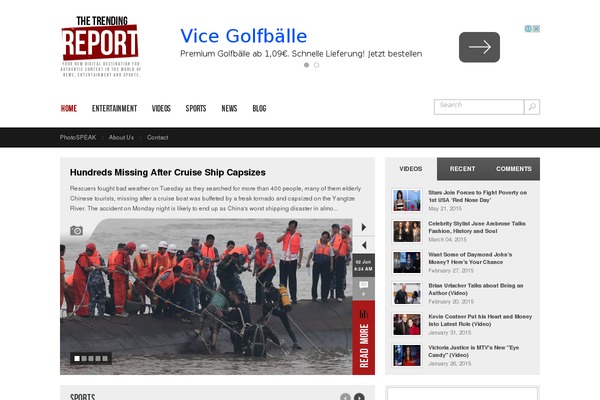Open Daymond John video thumbnail

(x=407, y=262)
